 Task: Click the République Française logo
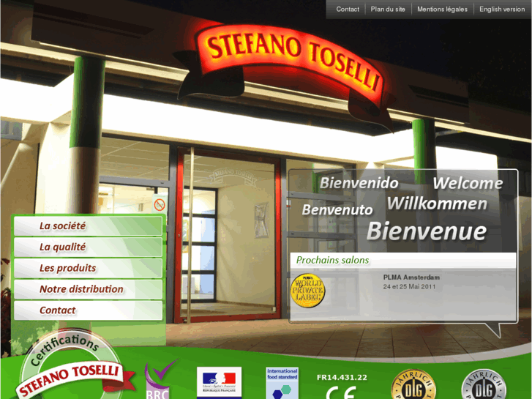click(220, 383)
